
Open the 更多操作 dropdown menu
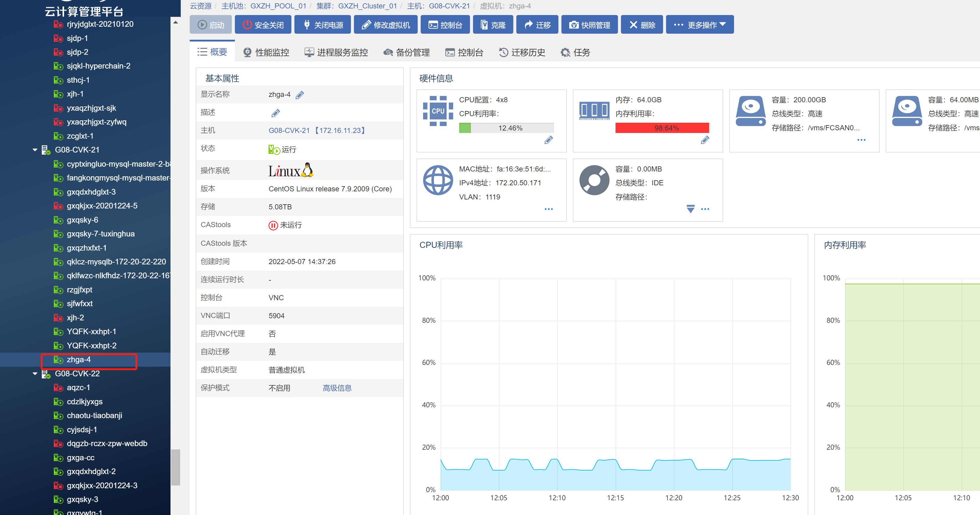pyautogui.click(x=700, y=25)
